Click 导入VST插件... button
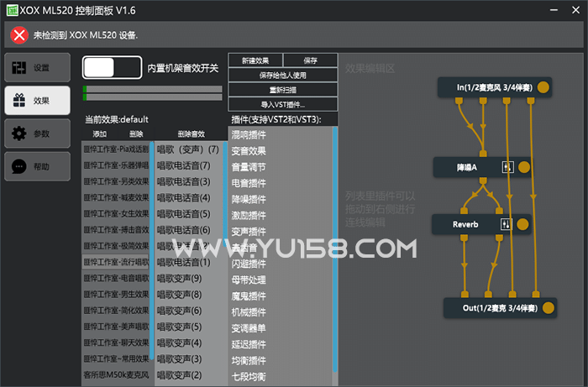 283,105
